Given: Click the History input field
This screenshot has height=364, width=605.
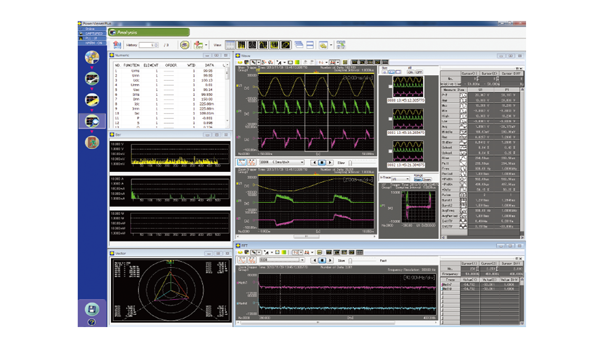Looking at the screenshot, I should pyautogui.click(x=147, y=45).
